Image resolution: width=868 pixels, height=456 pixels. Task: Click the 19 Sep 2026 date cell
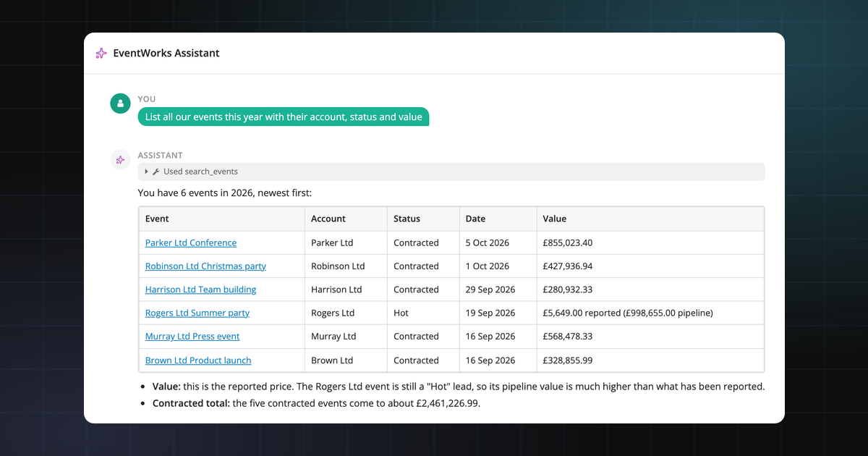(x=498, y=313)
